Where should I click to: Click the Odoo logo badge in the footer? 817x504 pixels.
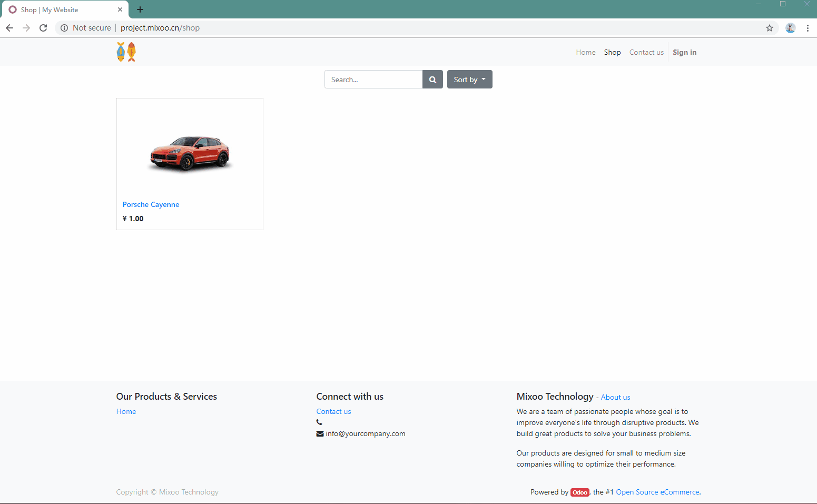coord(580,492)
